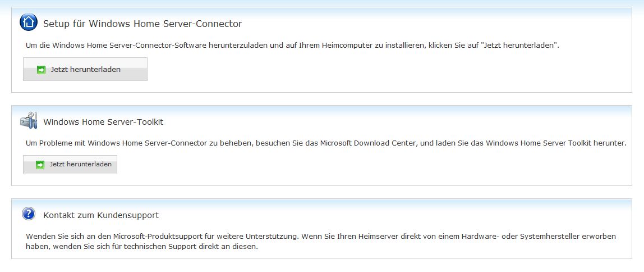Click 'Wenden Sie sich an den' at paragraph start
The height and width of the screenshot is (272, 644).
tap(63, 237)
